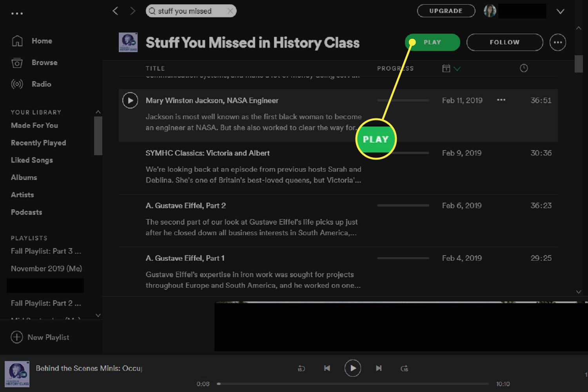
Task: Open Fall Playlist: Part 3 playlist
Action: tap(46, 251)
